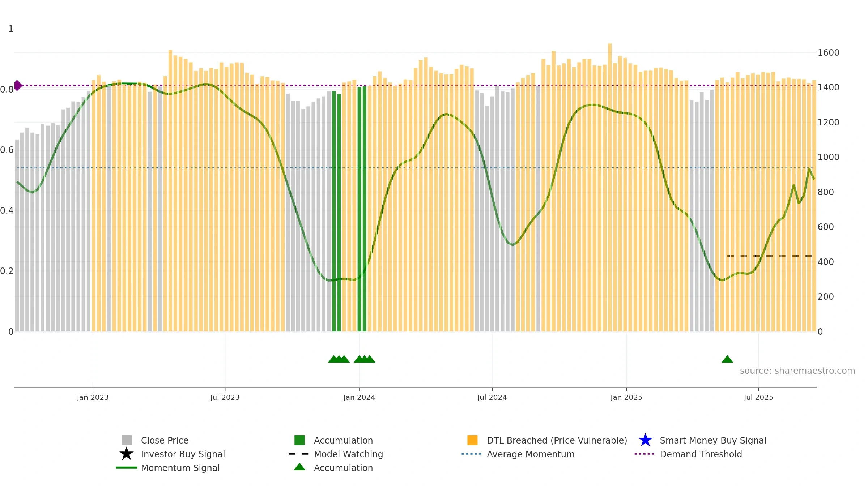Click the lone accumulation triangle before Jul 2025

[x=727, y=359]
